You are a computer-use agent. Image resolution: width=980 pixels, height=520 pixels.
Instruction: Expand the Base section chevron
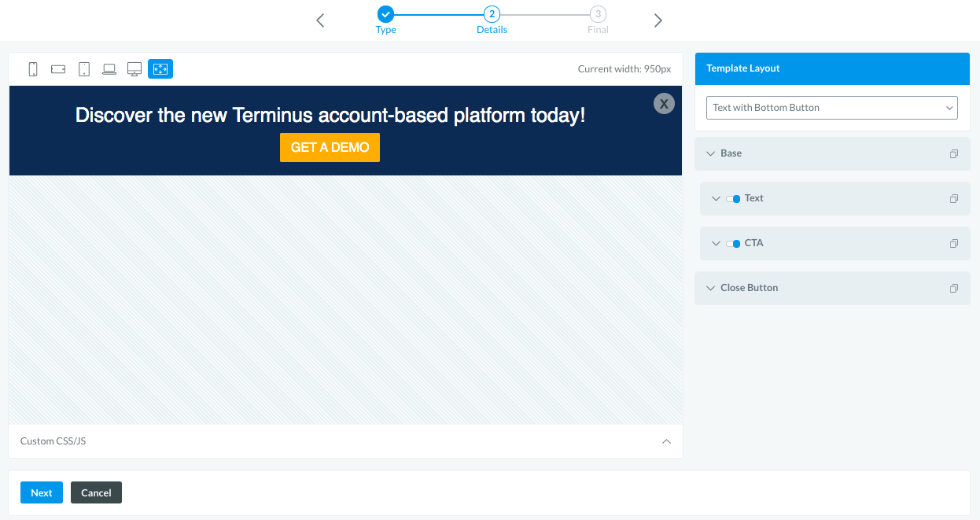710,153
